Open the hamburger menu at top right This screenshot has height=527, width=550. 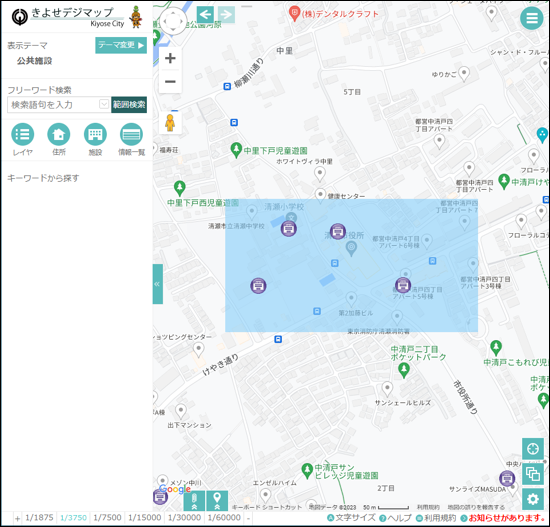click(x=532, y=18)
